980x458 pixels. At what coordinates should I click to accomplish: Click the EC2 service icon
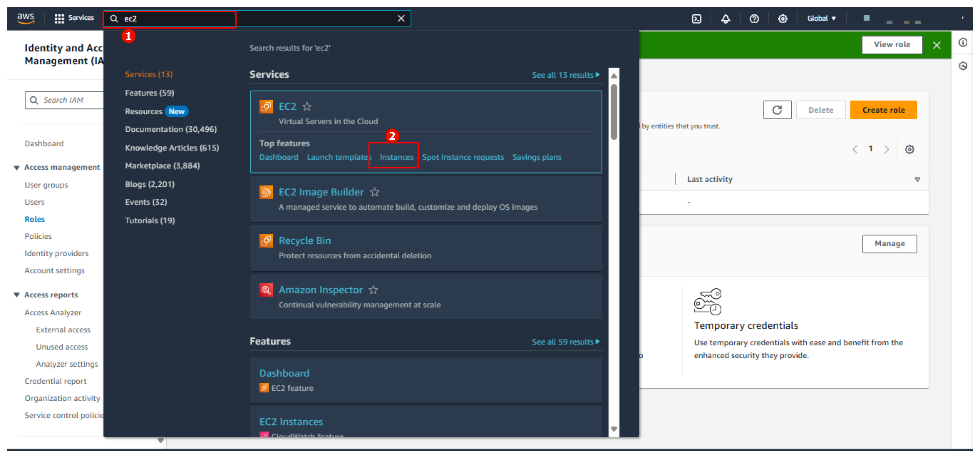point(266,107)
